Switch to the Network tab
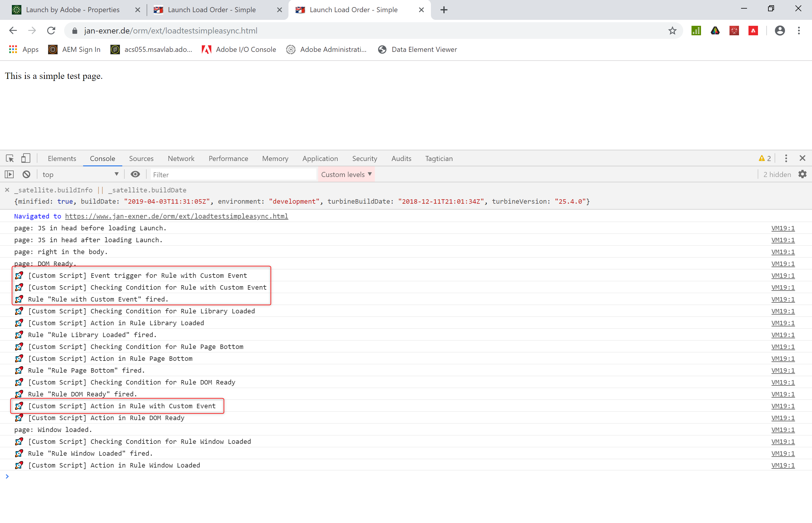812x523 pixels. click(x=181, y=158)
